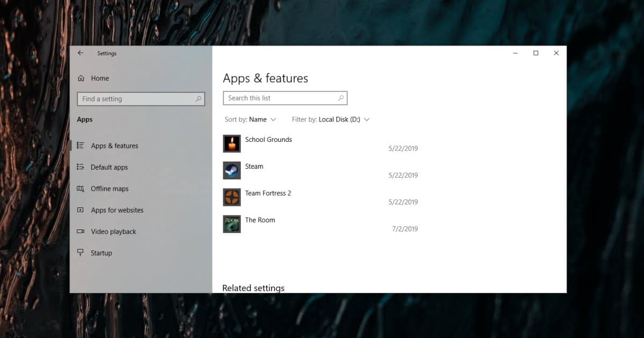Screen dimensions: 644x338
Task: Click the School Grounds candle icon
Action: [232, 143]
